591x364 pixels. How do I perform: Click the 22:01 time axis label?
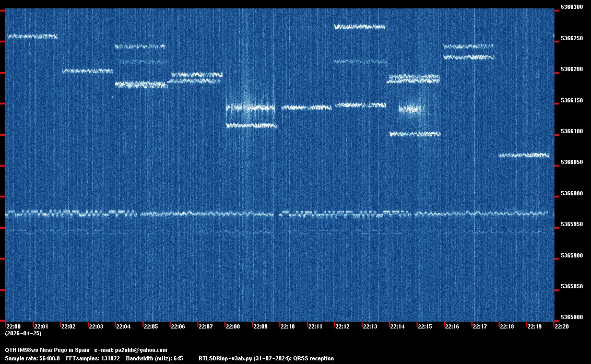point(41,326)
